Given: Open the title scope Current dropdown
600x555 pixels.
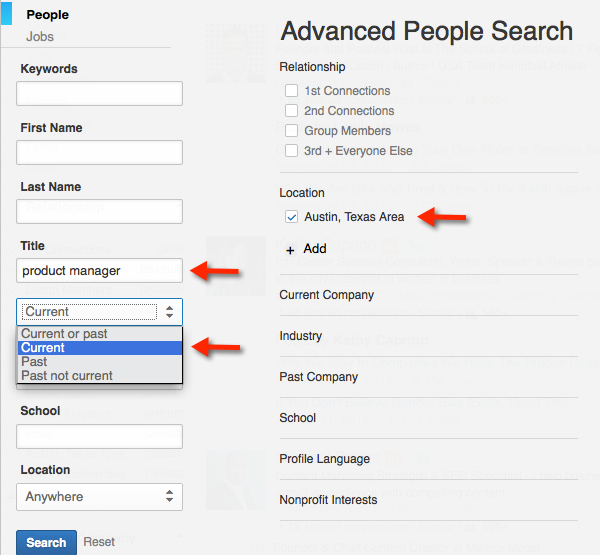Looking at the screenshot, I should [99, 312].
